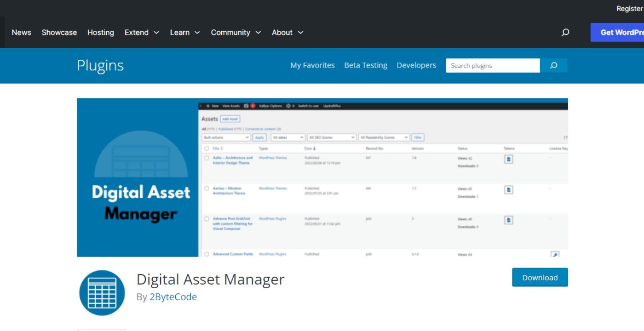Click the Digital Asset Manager round plugin icon
The image size is (644, 331).
click(102, 293)
